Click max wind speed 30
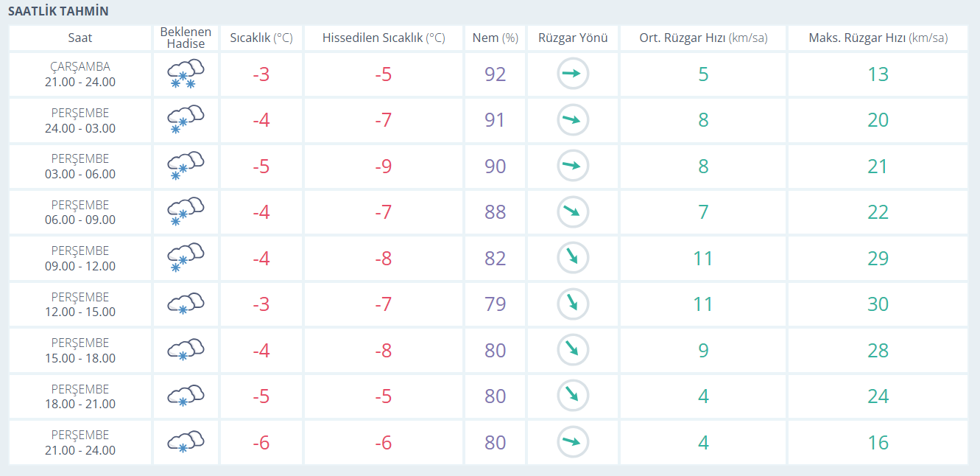The image size is (980, 476). click(878, 304)
